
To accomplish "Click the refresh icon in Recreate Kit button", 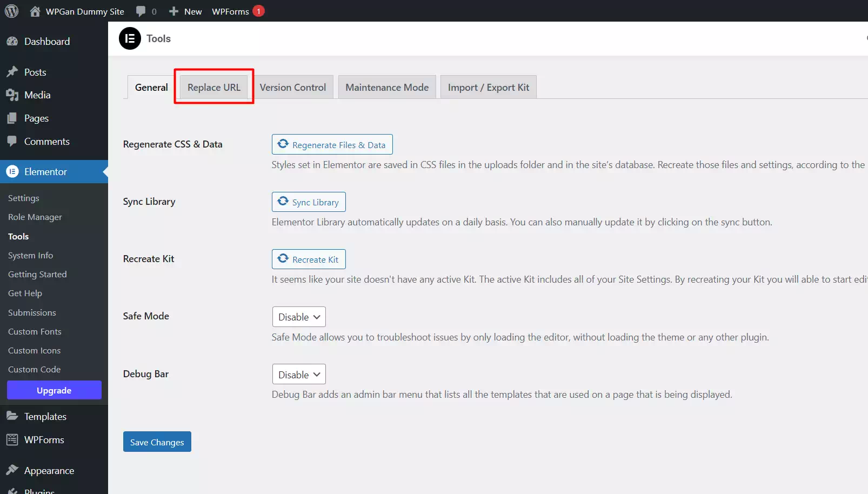I will pyautogui.click(x=283, y=258).
